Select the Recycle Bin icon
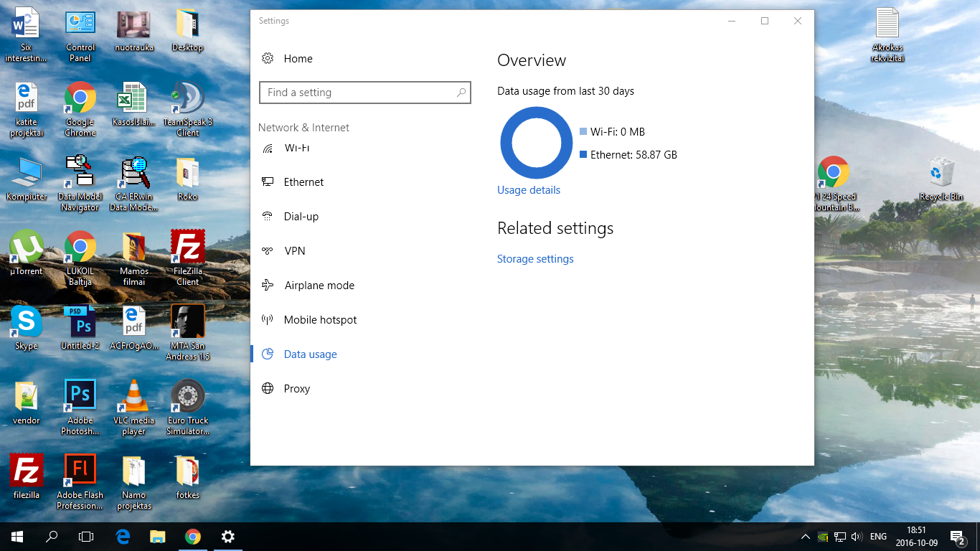 (x=941, y=179)
